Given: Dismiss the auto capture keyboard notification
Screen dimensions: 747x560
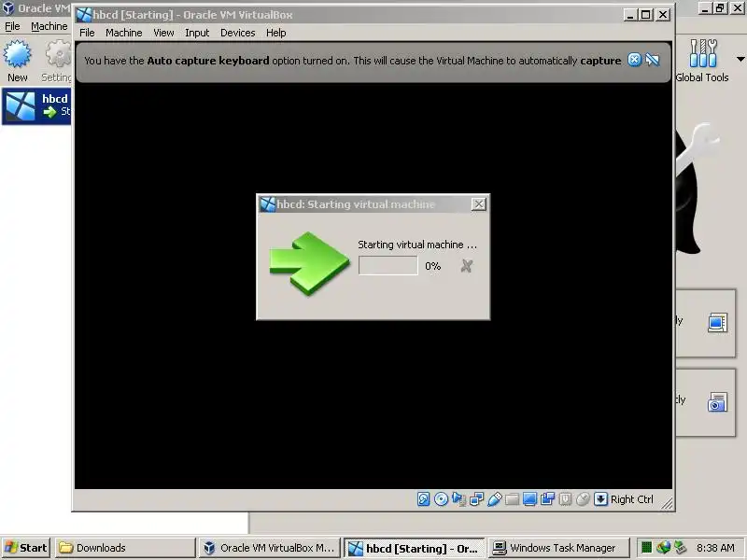Looking at the screenshot, I should 634,60.
